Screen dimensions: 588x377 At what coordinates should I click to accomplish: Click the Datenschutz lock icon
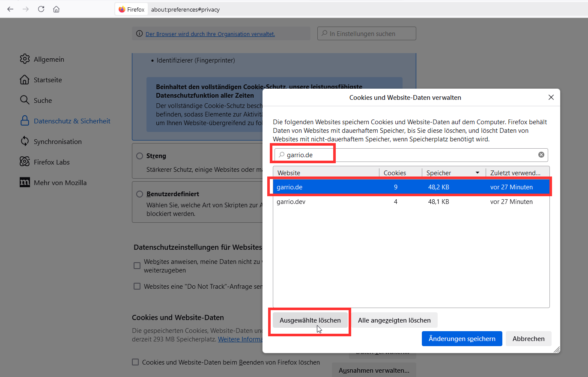pyautogui.click(x=25, y=121)
